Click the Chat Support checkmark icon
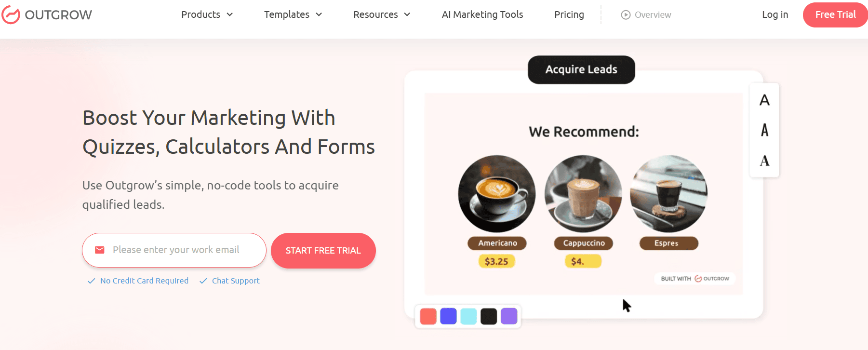This screenshot has width=868, height=350. tap(203, 281)
